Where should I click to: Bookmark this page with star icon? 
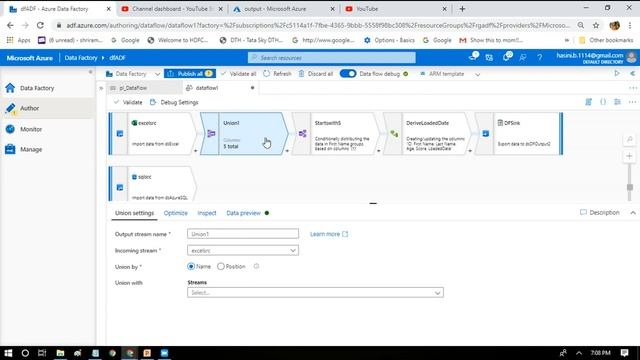[x=596, y=25]
